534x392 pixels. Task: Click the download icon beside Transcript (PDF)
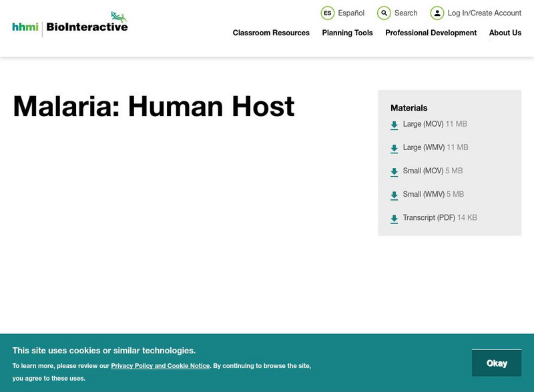[x=393, y=217]
